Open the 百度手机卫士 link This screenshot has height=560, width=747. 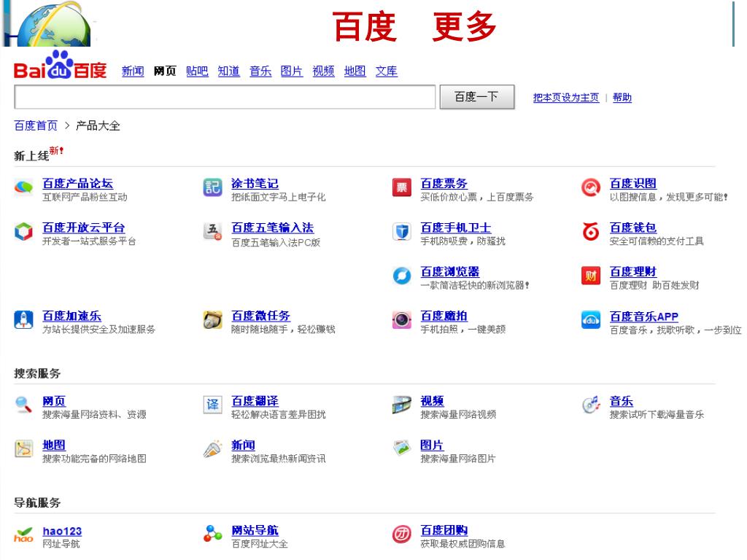click(456, 227)
